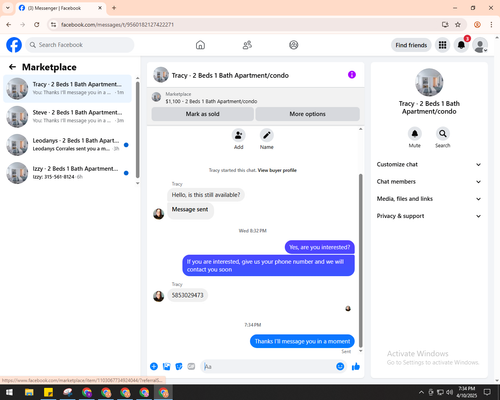Screen dimensions: 500x400
Task: Click the 'Thanks I'll message you in a moment' bubble
Action: pyautogui.click(x=302, y=341)
